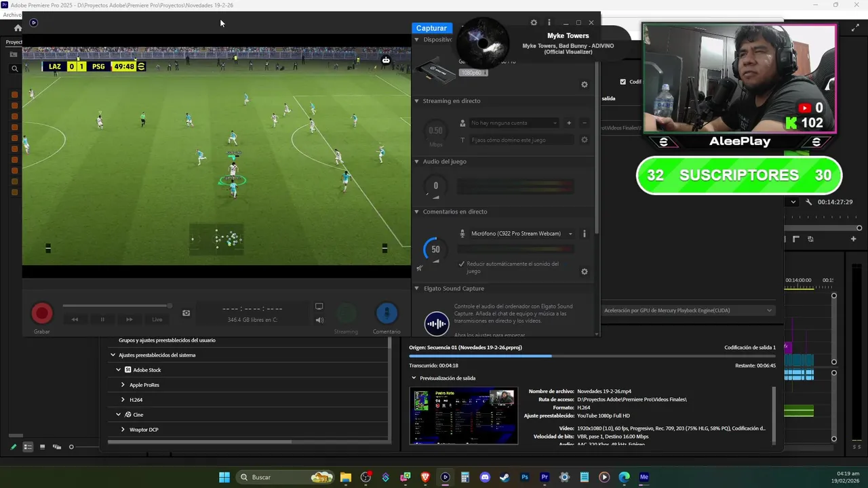Collapse Ajustes preestablecidos del sistema tree
The height and width of the screenshot is (488, 868).
[x=113, y=355]
